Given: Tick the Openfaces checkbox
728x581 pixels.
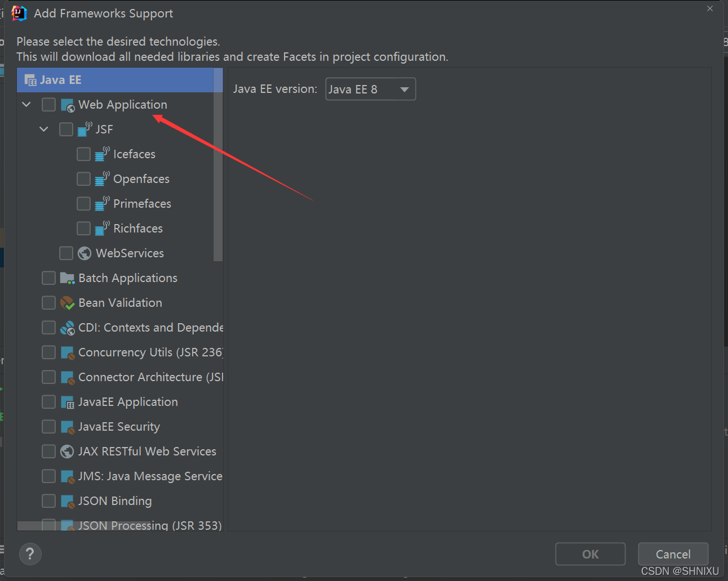Looking at the screenshot, I should click(83, 179).
